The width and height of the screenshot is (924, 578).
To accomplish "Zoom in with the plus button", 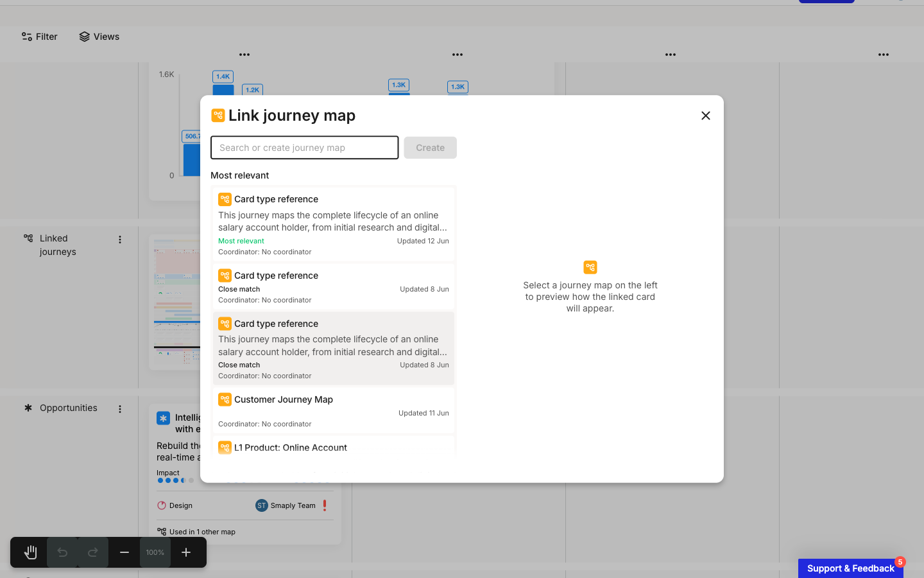I will pos(186,552).
